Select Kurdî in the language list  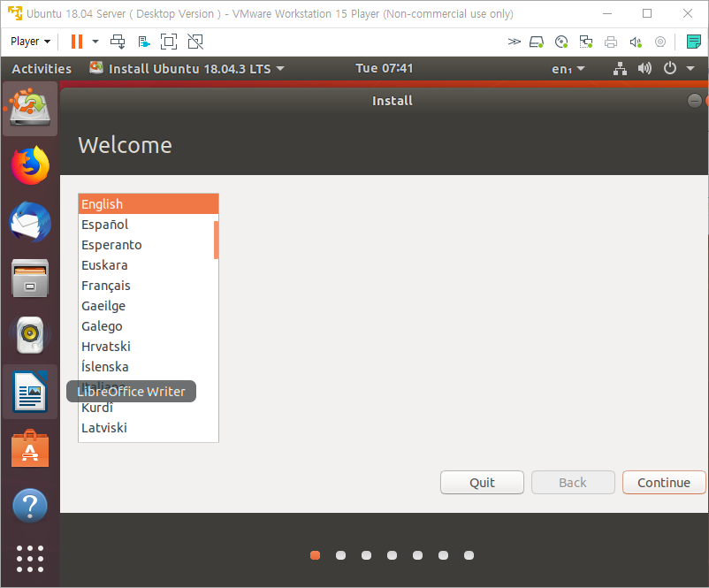(148, 408)
